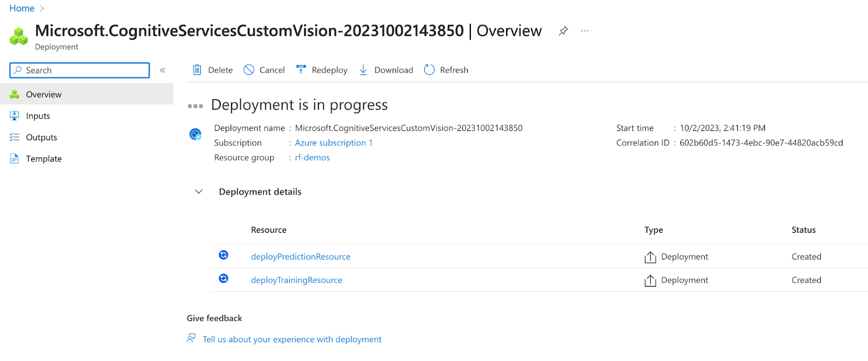Open the more options ellipsis menu
The width and height of the screenshot is (868, 361).
[x=585, y=31]
